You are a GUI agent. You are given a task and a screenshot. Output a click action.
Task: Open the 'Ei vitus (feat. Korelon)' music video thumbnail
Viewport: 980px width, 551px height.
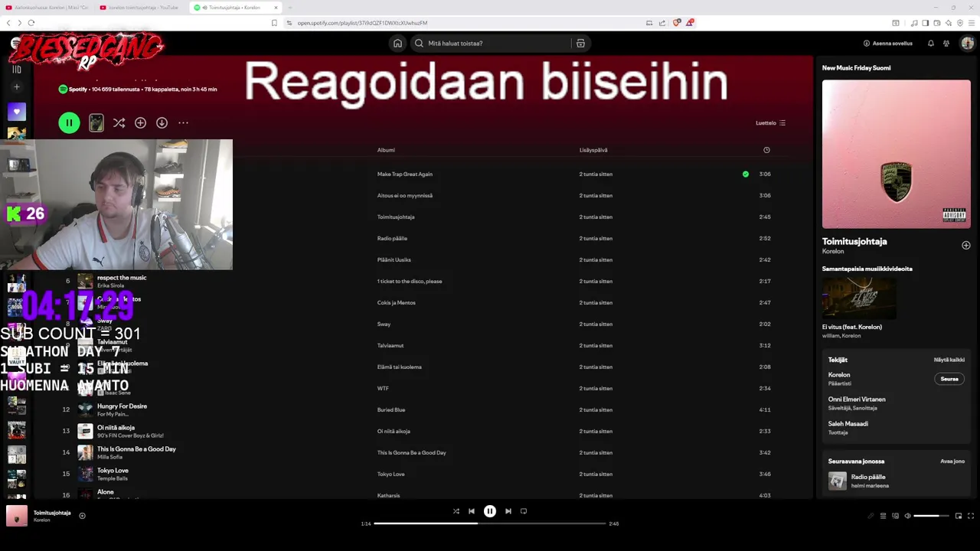(859, 297)
